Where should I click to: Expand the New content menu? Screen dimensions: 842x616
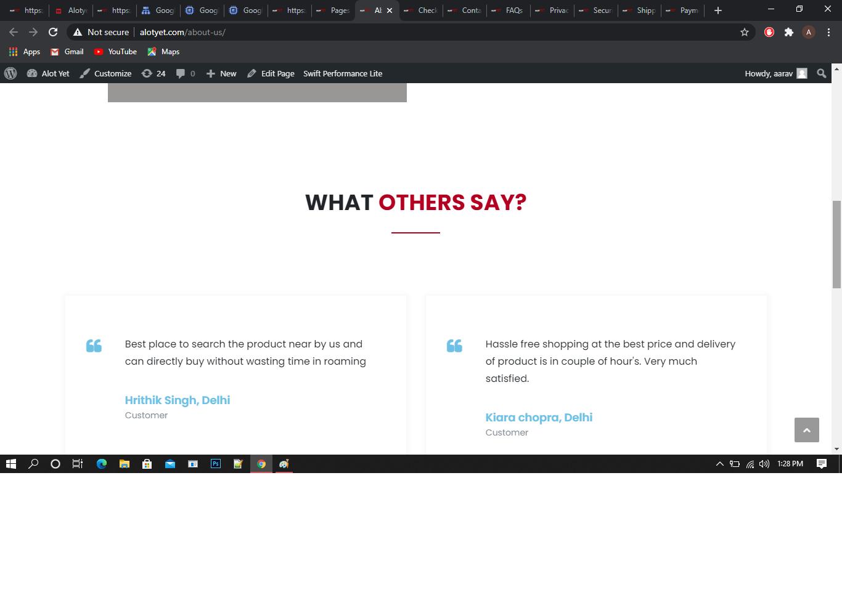221,73
